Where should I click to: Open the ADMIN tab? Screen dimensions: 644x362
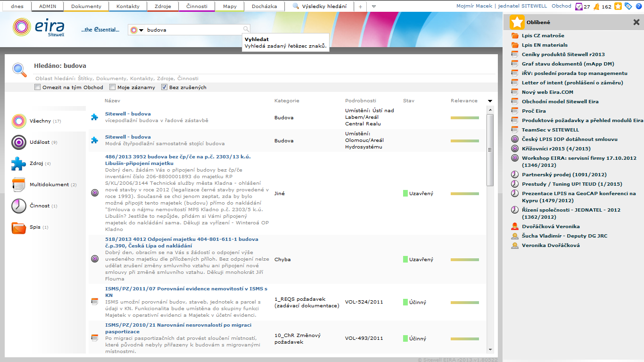tap(47, 7)
